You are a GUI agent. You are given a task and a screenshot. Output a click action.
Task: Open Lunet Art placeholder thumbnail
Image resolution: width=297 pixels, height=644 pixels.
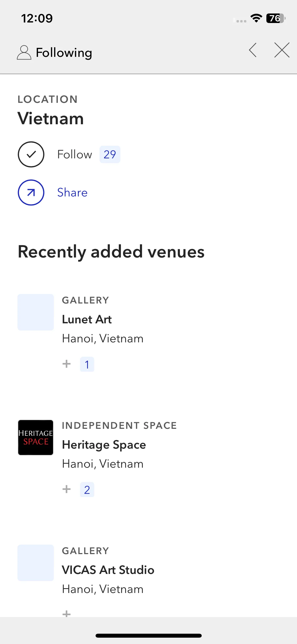pos(36,312)
